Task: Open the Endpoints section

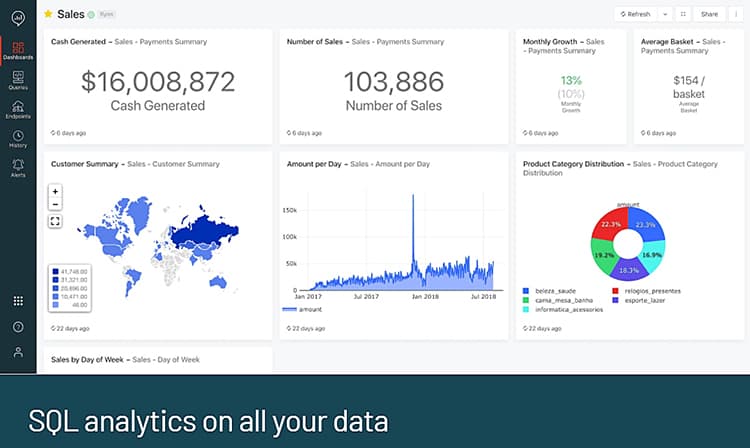Action: 18,109
